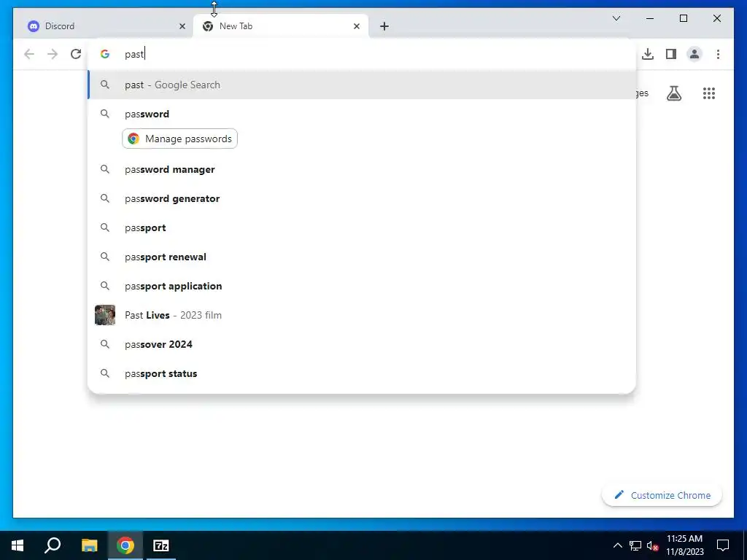Image resolution: width=747 pixels, height=560 pixels.
Task: Click the browser back arrow
Action: 29,54
